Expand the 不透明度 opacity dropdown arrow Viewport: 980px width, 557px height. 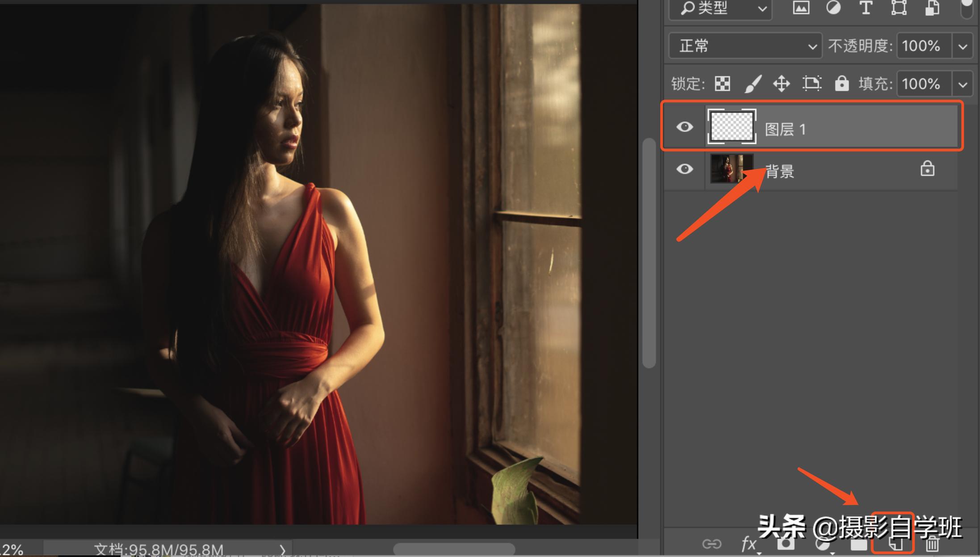963,46
